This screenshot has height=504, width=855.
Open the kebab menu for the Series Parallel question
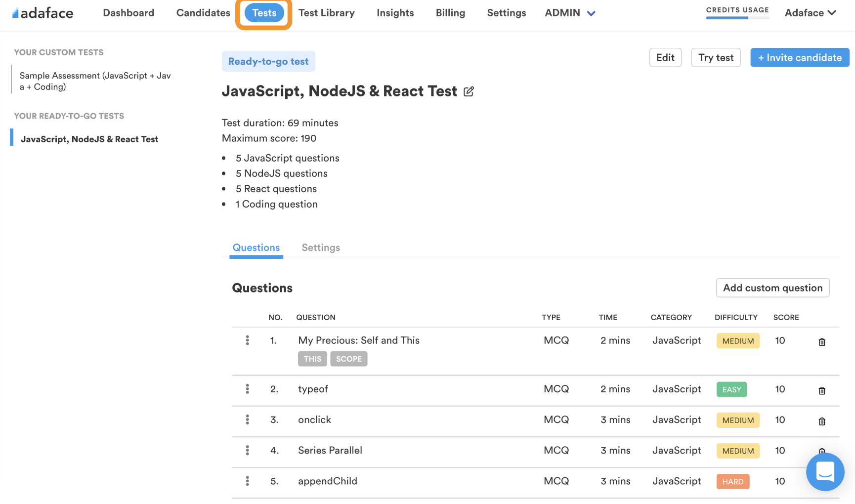pyautogui.click(x=247, y=450)
